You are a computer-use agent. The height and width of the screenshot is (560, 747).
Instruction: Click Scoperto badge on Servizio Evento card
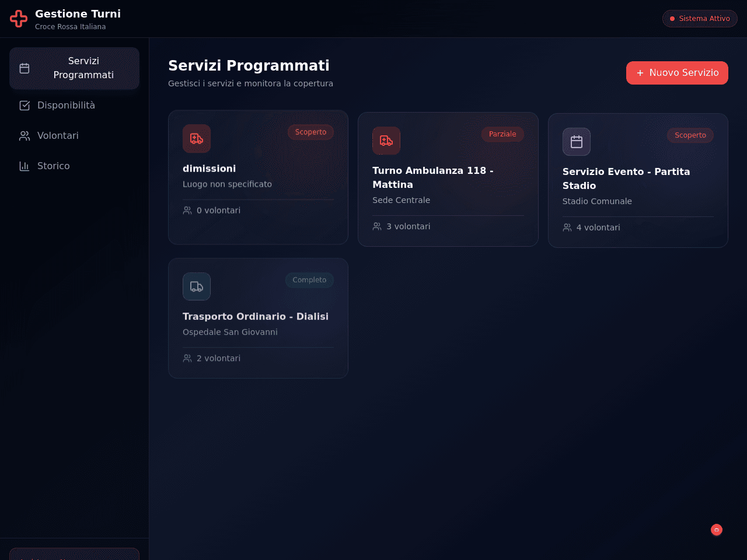690,135
